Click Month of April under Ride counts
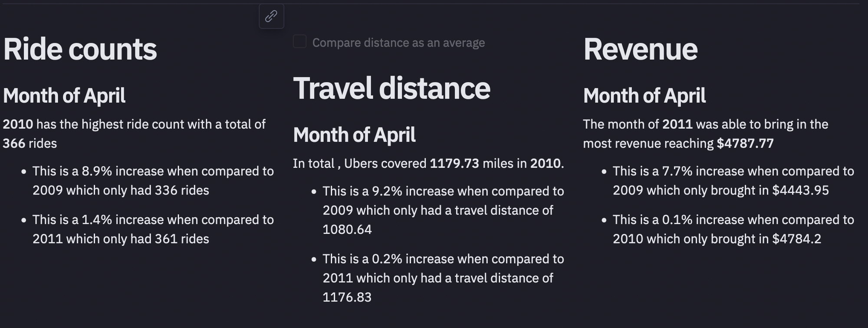The height and width of the screenshot is (328, 868). coord(64,95)
